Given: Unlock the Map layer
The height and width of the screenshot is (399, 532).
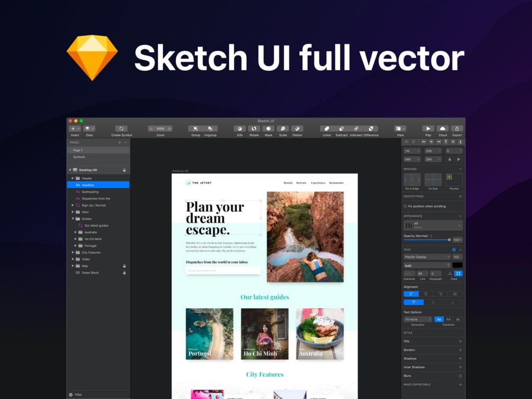Looking at the screenshot, I should click(x=125, y=266).
